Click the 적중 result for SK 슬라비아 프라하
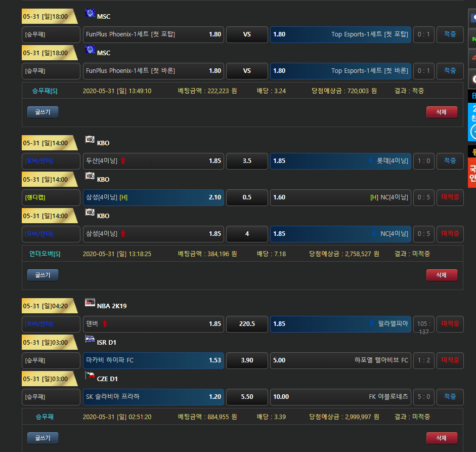 450,397
